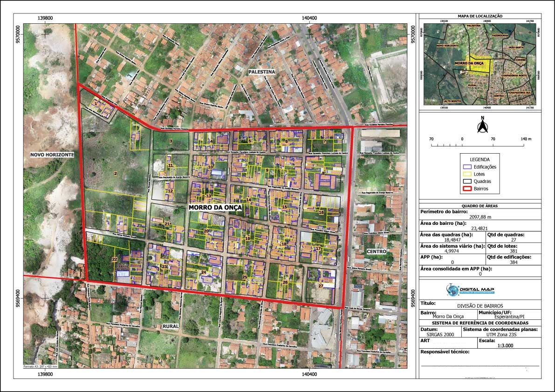Select block number 16 on the map
The height and width of the screenshot is (392, 555).
click(321, 212)
